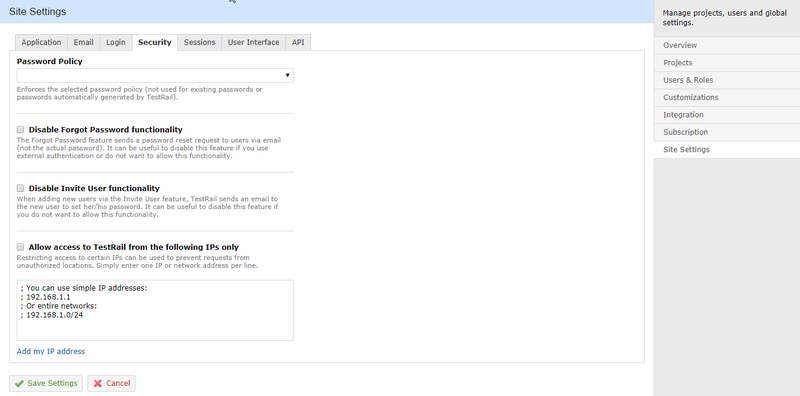Click the Password Policy label
800x396 pixels.
pyautogui.click(x=49, y=61)
